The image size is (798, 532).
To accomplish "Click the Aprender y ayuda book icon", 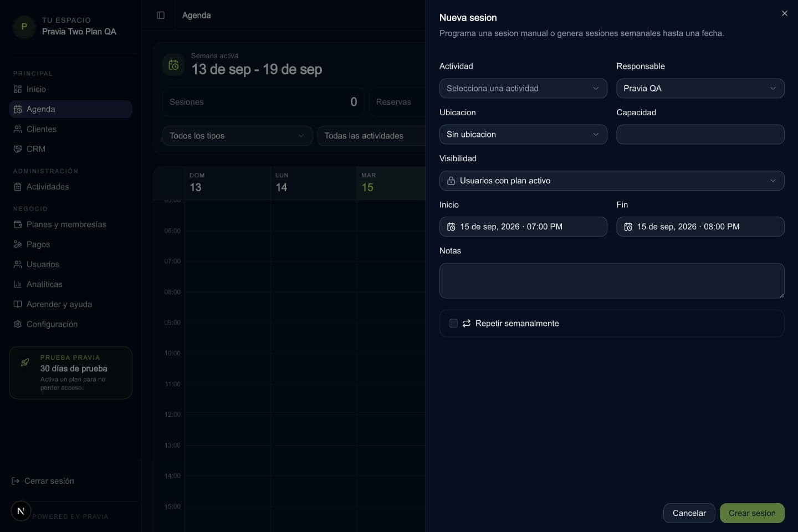I will coord(18,304).
